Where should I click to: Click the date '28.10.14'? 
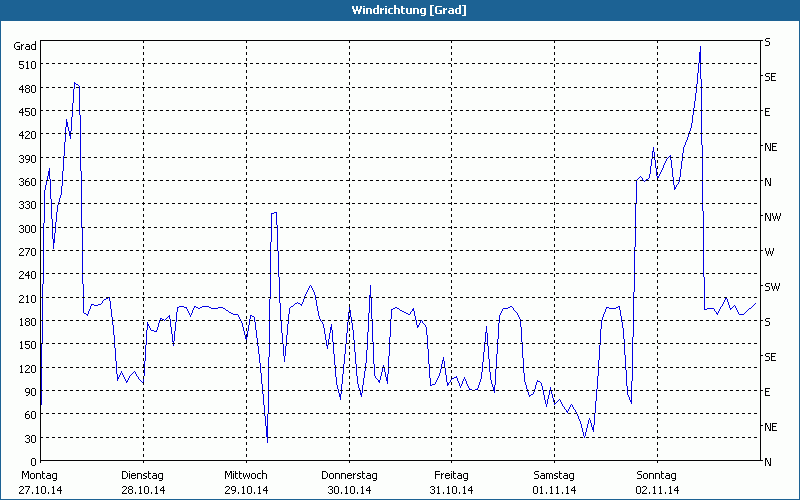click(143, 490)
